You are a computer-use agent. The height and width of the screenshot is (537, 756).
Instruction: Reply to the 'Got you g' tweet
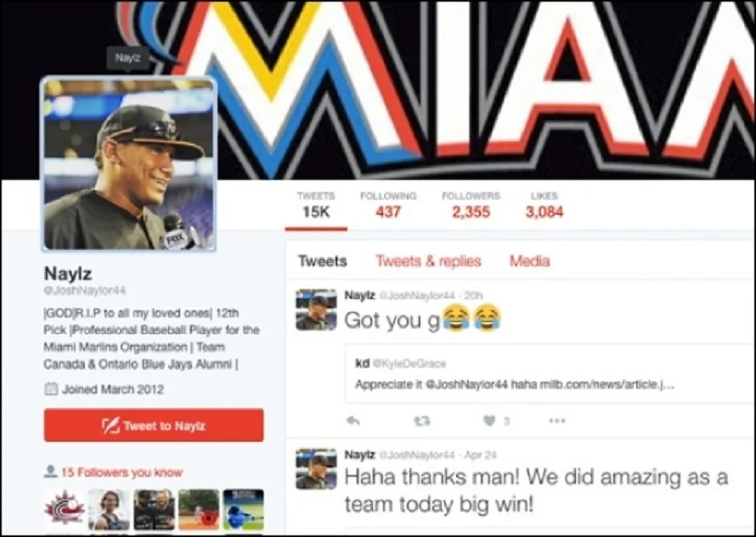[353, 421]
